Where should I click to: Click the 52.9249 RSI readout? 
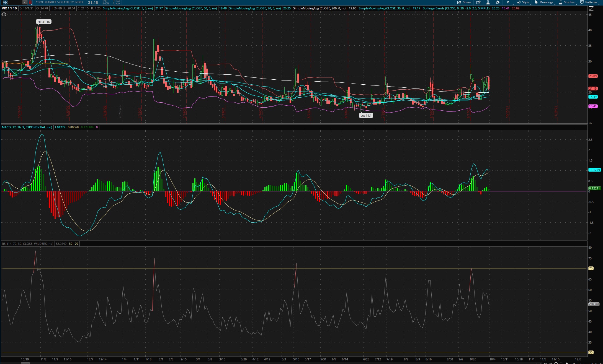61,244
